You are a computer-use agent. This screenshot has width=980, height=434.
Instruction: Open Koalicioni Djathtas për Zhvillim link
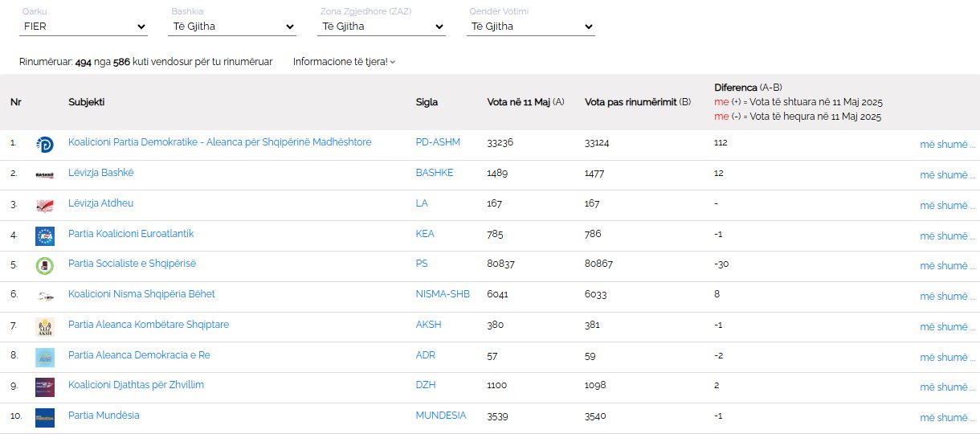[136, 385]
